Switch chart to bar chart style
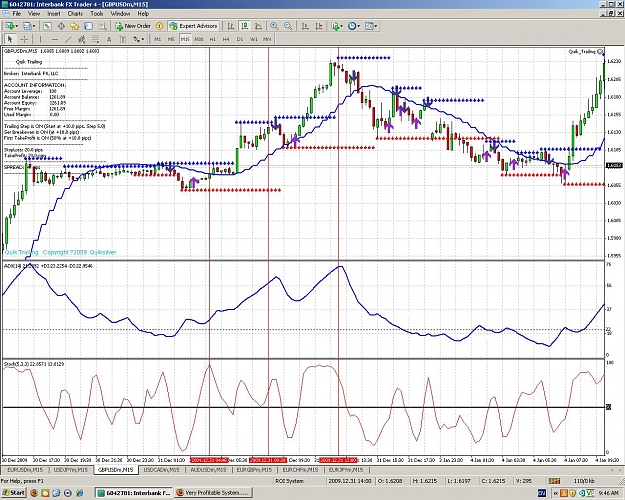This screenshot has width=625, height=500. pos(231,26)
